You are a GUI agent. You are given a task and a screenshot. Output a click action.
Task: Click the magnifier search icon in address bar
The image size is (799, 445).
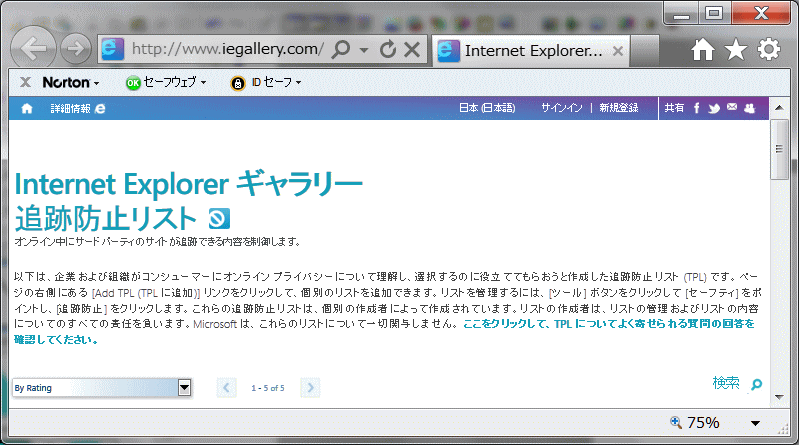click(341, 49)
